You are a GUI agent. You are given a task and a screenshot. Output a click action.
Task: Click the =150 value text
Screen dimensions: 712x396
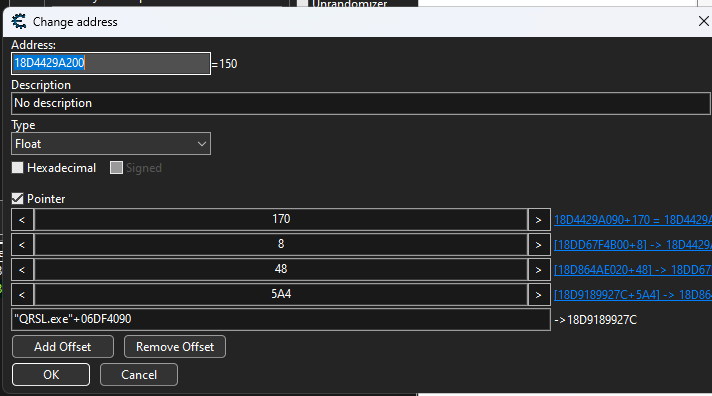click(x=224, y=64)
